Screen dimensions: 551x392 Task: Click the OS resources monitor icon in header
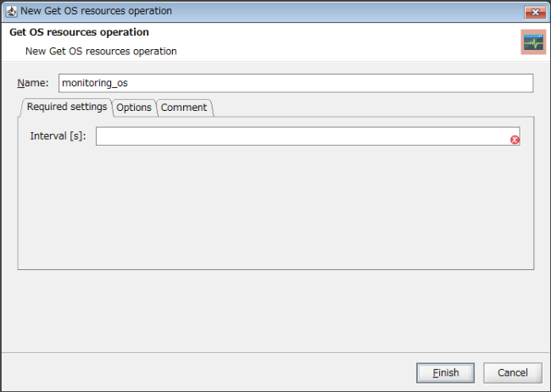tap(533, 41)
